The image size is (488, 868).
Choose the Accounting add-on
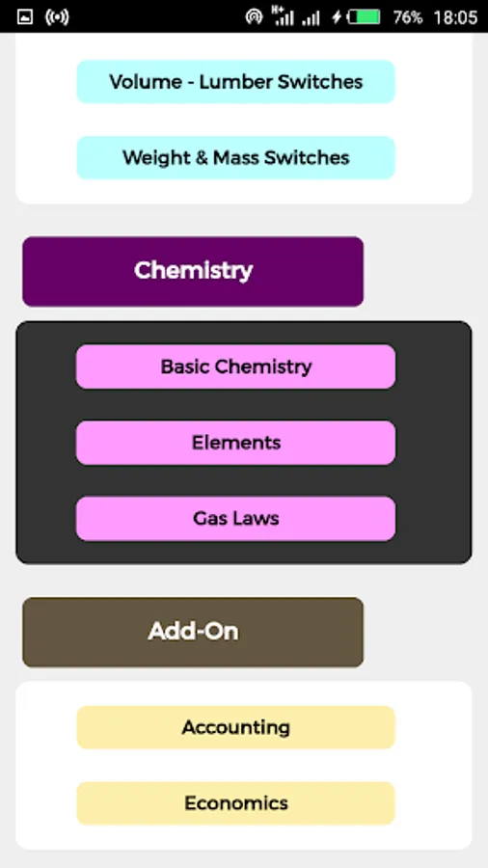(x=235, y=727)
